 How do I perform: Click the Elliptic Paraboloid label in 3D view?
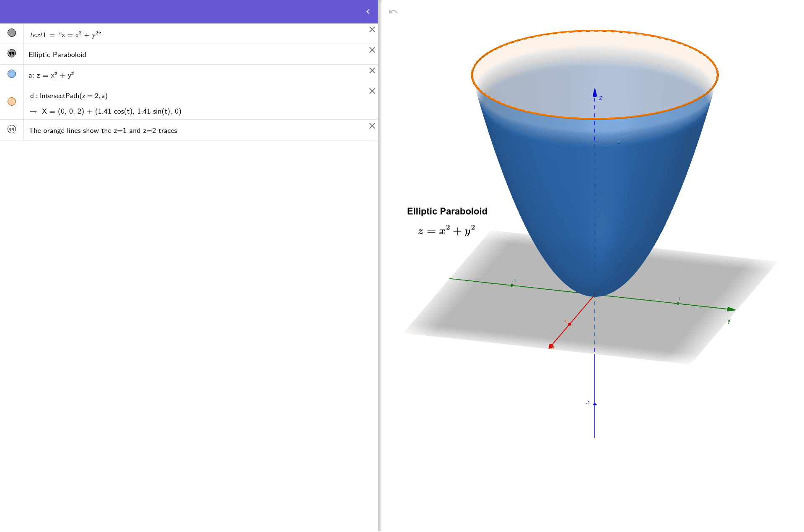coord(447,211)
